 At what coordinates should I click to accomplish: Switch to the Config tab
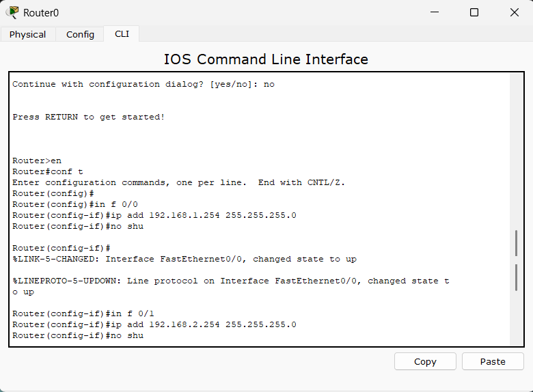pos(80,34)
